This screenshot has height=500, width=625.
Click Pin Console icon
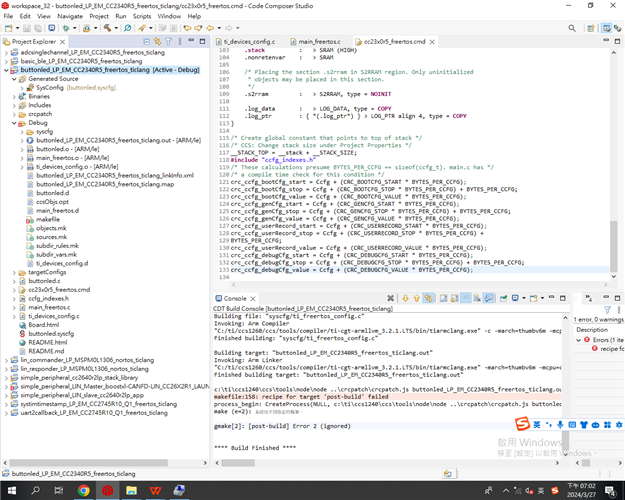coord(503,298)
